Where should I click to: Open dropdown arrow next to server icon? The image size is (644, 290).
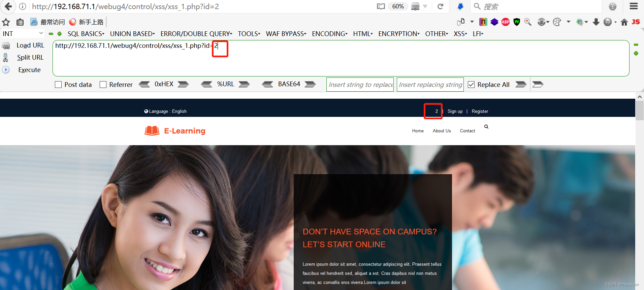425,6
